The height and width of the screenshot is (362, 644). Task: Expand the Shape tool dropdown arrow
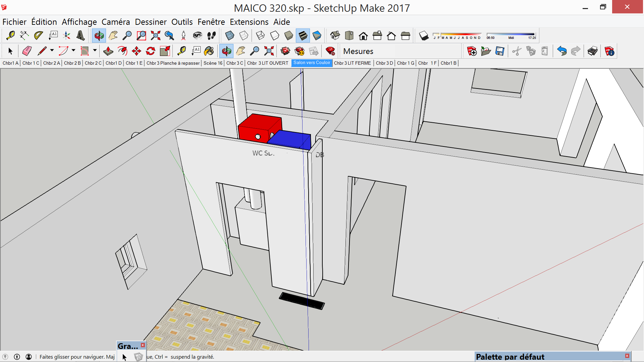[x=95, y=51]
